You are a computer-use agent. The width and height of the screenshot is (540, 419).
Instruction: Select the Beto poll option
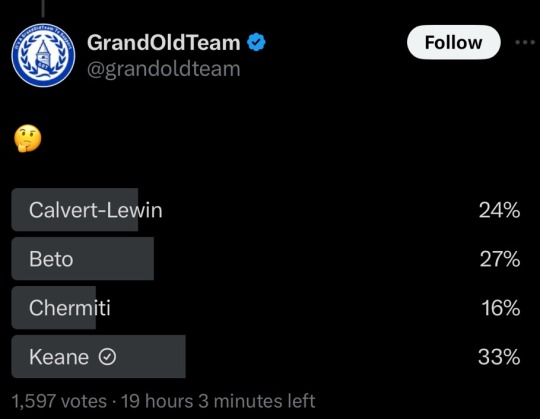(266, 259)
